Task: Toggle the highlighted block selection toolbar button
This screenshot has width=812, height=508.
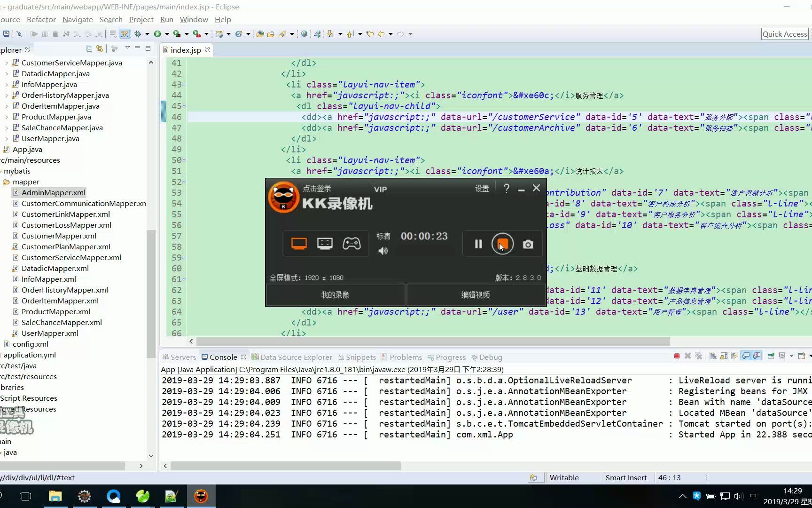Action: coord(124,34)
